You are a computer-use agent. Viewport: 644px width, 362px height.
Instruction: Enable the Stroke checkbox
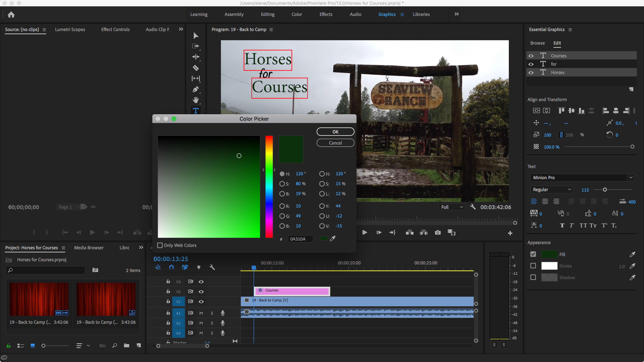tap(533, 266)
